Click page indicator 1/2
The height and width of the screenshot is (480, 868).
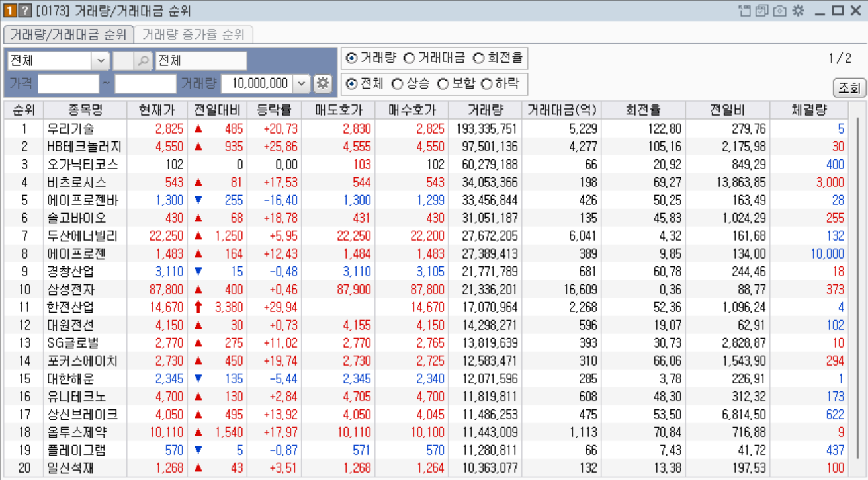[840, 58]
